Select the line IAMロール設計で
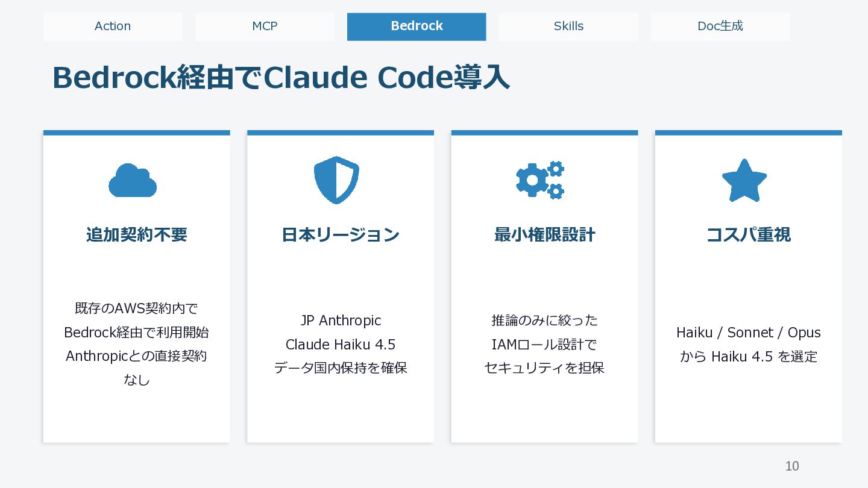 [544, 345]
